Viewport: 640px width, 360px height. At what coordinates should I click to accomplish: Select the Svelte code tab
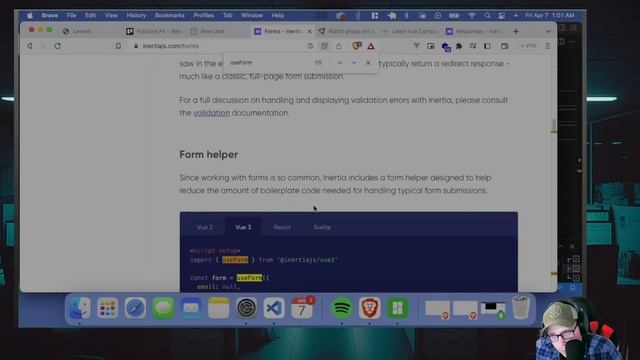click(x=322, y=227)
